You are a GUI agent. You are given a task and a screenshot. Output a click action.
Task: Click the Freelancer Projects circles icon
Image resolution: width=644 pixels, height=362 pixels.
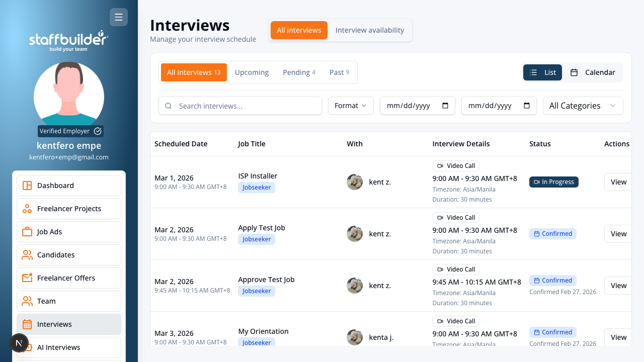tap(27, 209)
